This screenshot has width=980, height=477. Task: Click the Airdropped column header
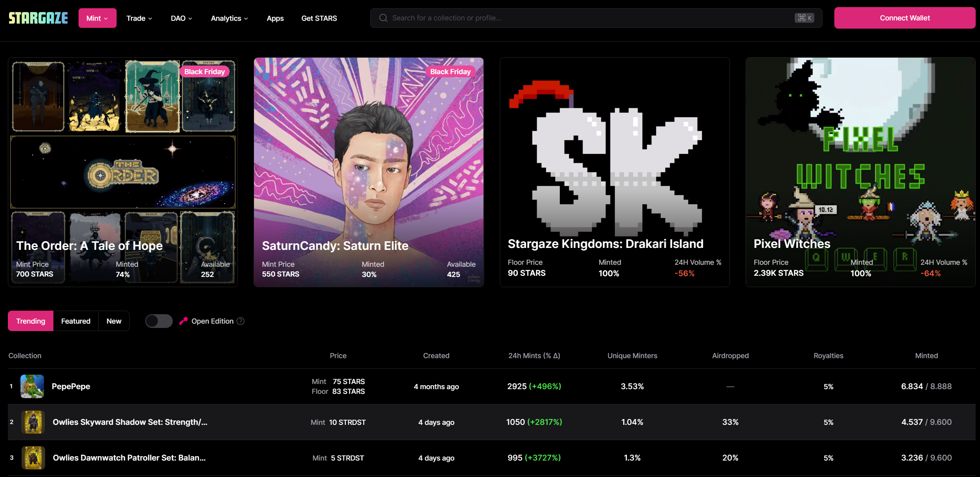click(x=730, y=355)
